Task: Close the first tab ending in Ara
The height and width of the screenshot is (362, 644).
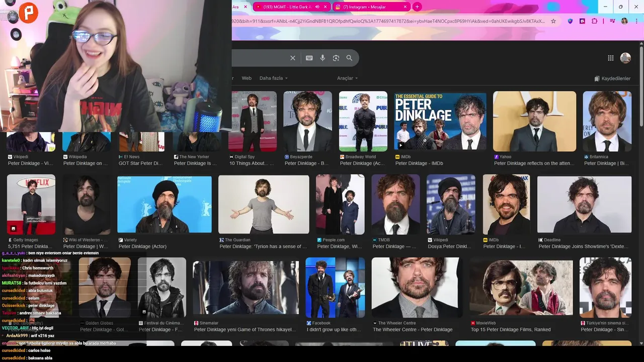Action: 246,7
